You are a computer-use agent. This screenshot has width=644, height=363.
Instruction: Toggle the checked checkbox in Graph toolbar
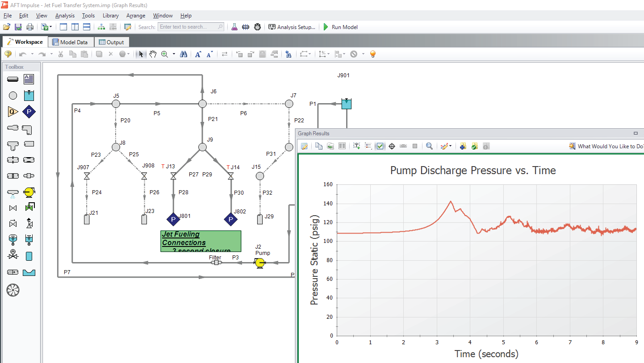[x=380, y=146]
